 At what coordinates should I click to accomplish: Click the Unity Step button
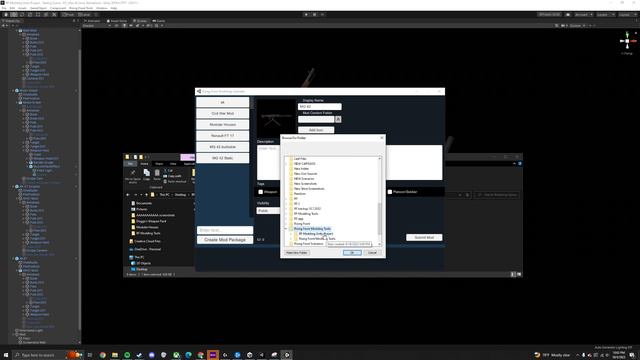pyautogui.click(x=322, y=15)
